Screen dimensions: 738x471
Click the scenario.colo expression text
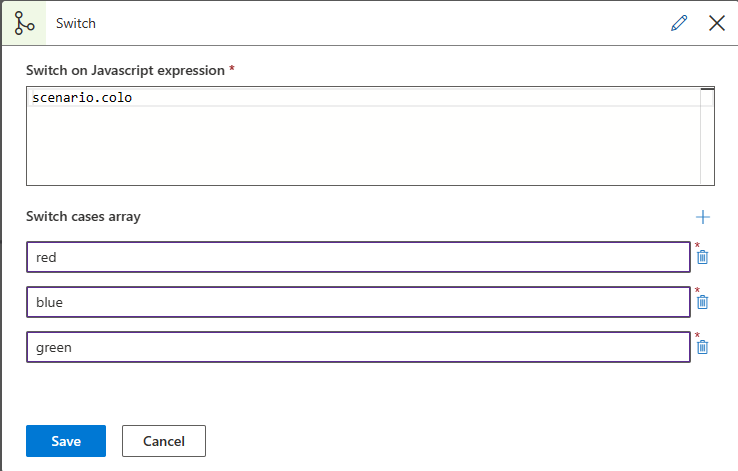[82, 98]
